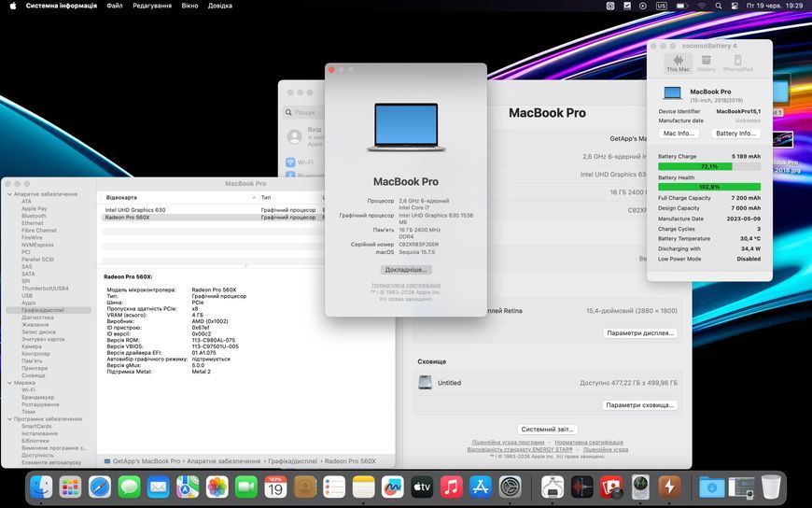The width and height of the screenshot is (812, 508).
Task: Launch Photo Booth from the Dock
Action: point(611,487)
